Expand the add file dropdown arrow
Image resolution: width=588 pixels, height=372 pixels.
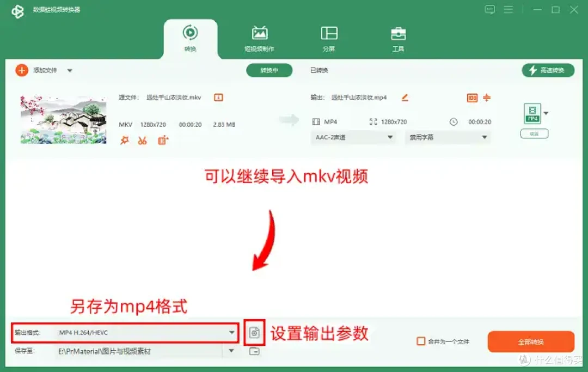click(70, 70)
